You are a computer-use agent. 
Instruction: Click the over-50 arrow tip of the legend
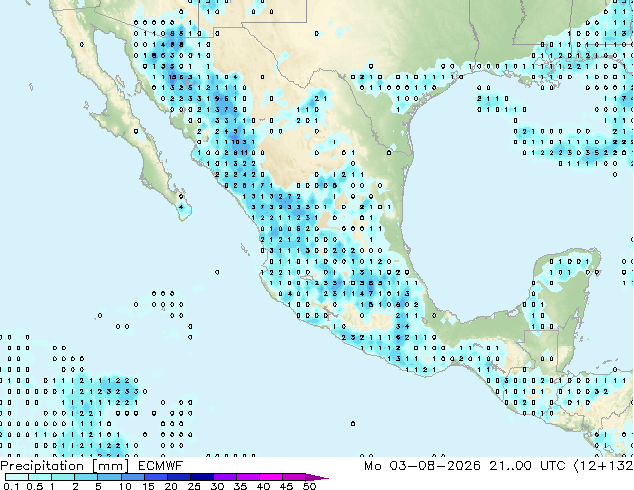click(x=317, y=477)
